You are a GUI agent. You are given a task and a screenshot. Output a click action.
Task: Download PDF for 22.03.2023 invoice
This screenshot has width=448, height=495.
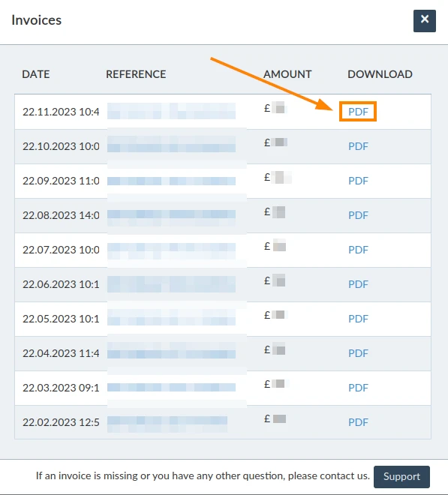(x=358, y=388)
